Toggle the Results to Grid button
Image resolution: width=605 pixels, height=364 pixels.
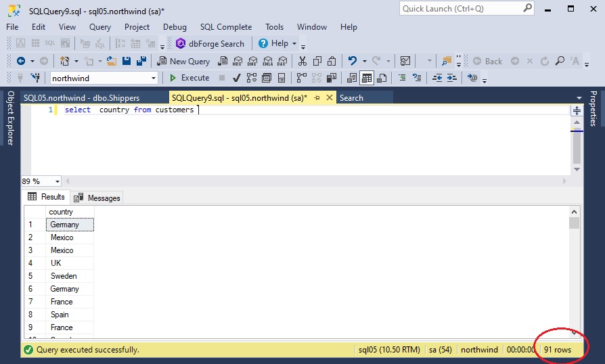[367, 78]
